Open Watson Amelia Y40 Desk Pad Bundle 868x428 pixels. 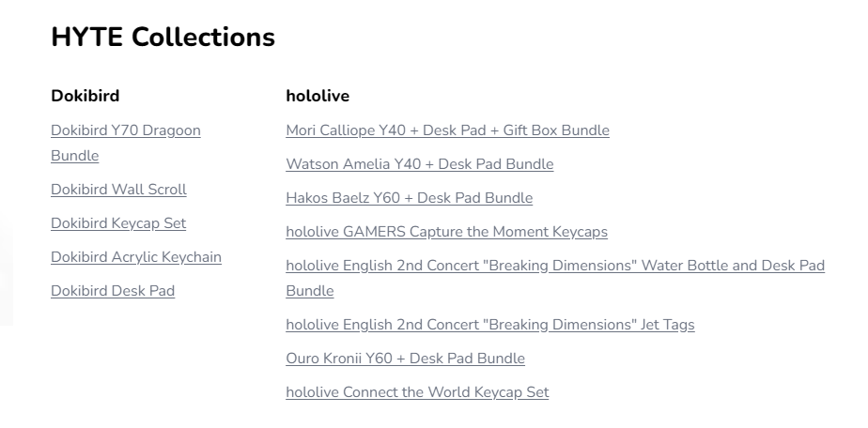pos(420,164)
